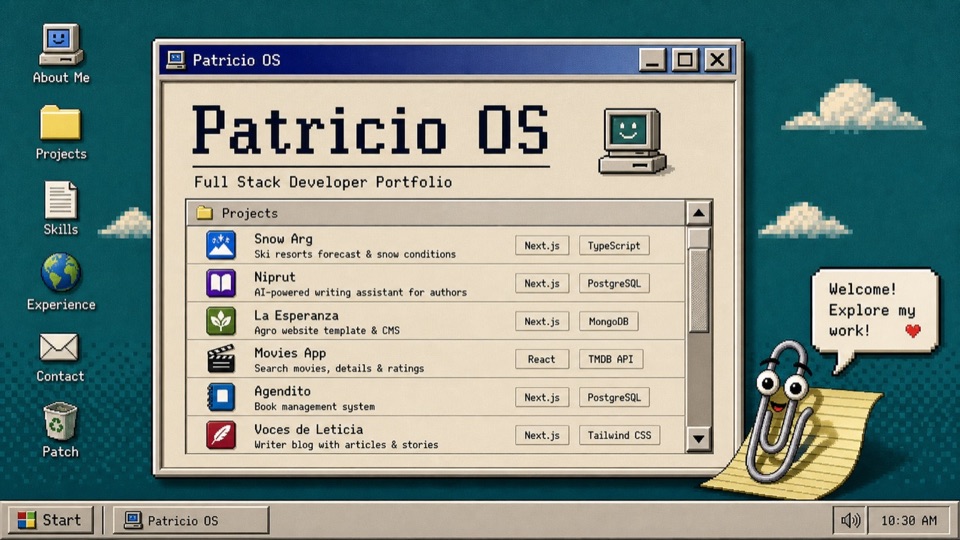Click the PostgreSQL tag on Niprut
960x540 pixels.
[614, 283]
